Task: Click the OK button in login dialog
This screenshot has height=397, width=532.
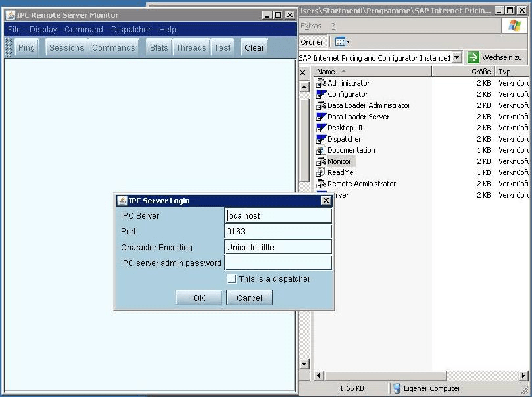Action: pyautogui.click(x=199, y=298)
